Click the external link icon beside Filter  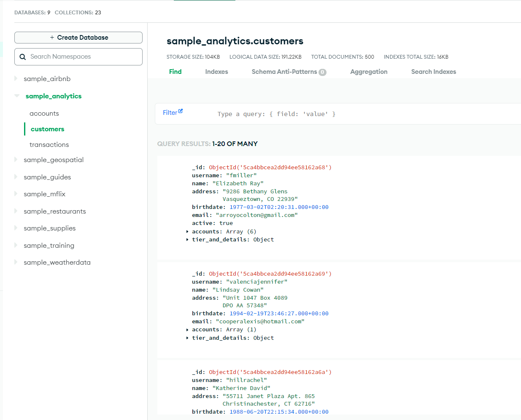coord(181,111)
